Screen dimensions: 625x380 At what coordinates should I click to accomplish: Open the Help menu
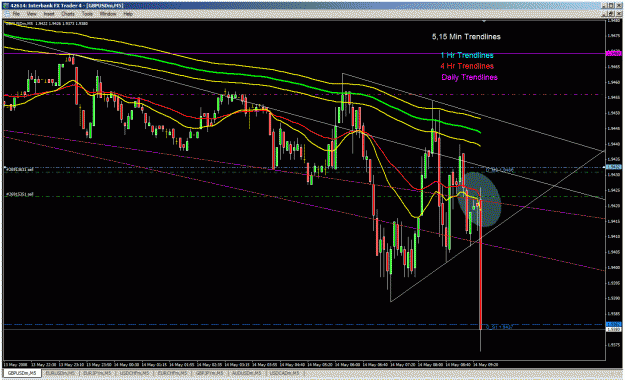(128, 14)
